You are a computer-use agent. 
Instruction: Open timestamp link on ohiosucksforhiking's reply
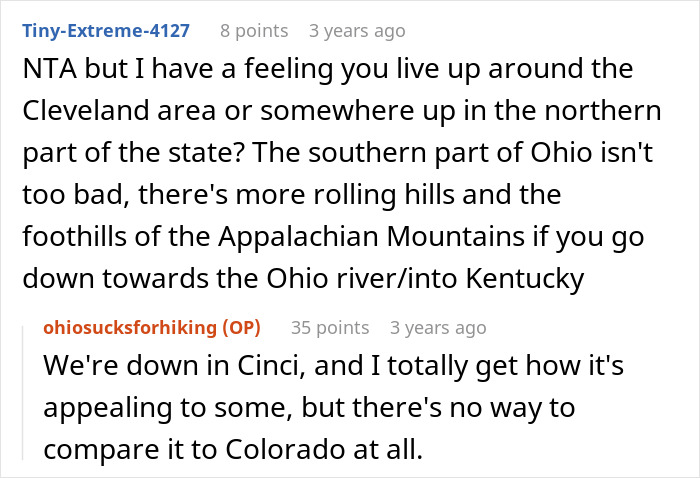[x=439, y=327]
